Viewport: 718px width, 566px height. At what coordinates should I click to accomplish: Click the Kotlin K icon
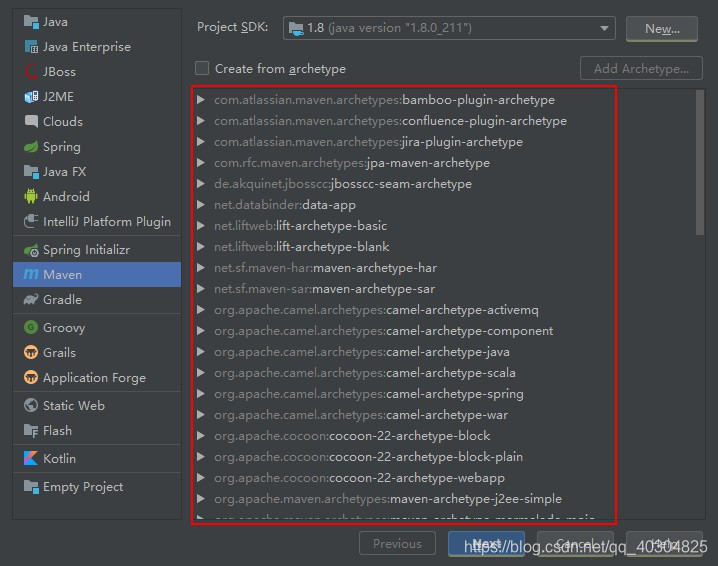[31, 458]
